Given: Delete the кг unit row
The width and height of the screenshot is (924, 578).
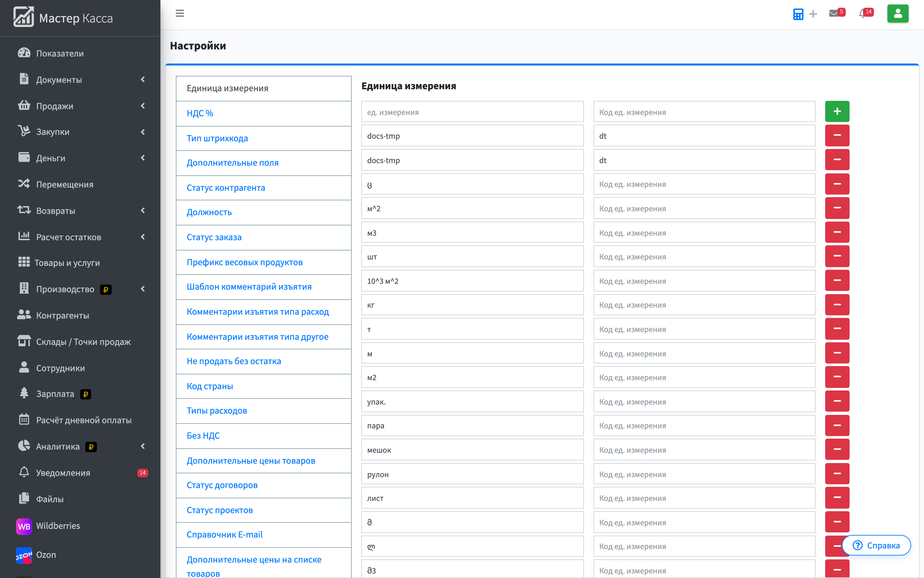Looking at the screenshot, I should point(837,305).
